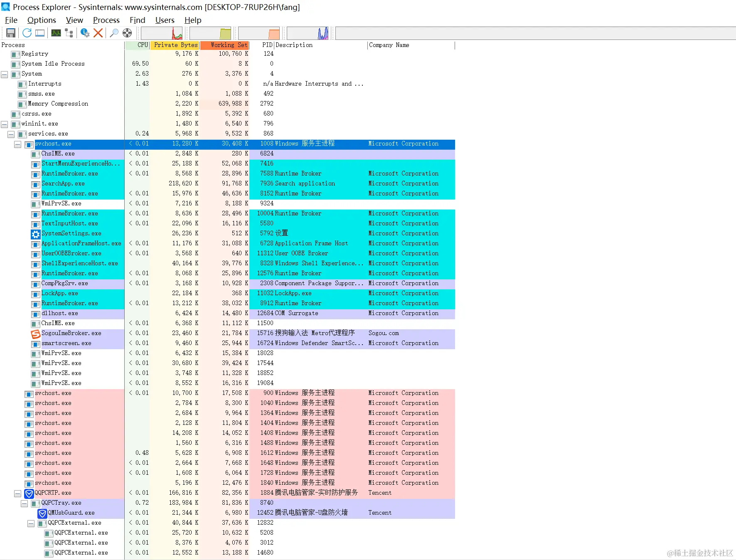Toggle the process tree view icon
Screen dimensions: 736x560
pos(69,33)
